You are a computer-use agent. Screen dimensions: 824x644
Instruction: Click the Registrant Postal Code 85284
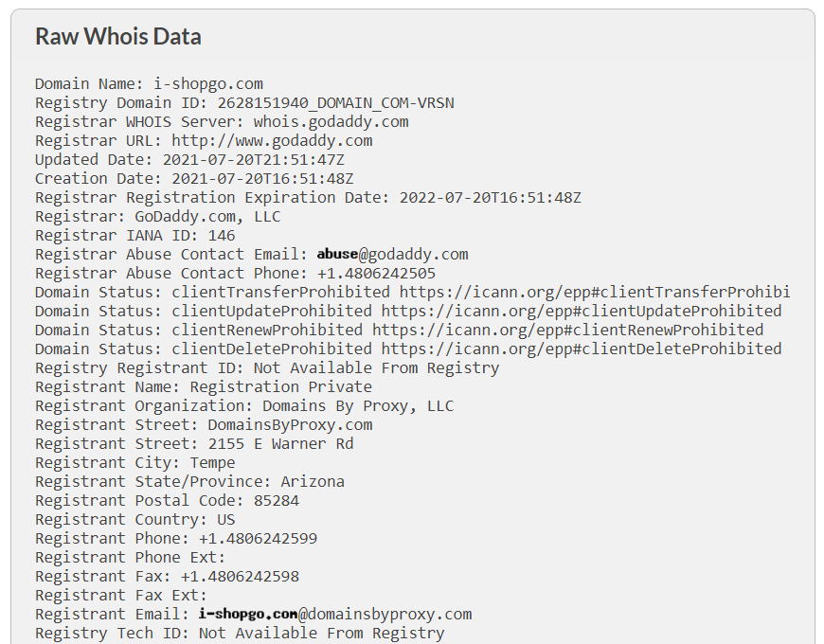(277, 501)
